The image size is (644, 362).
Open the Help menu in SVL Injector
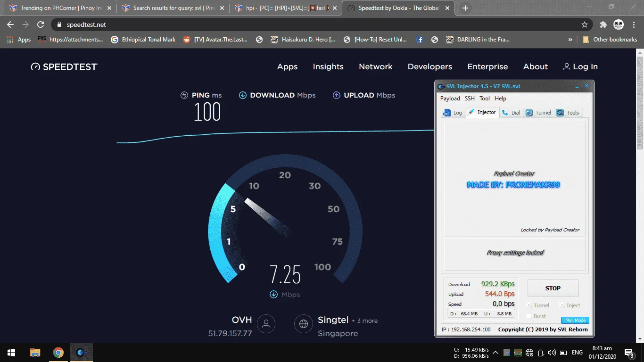click(500, 99)
